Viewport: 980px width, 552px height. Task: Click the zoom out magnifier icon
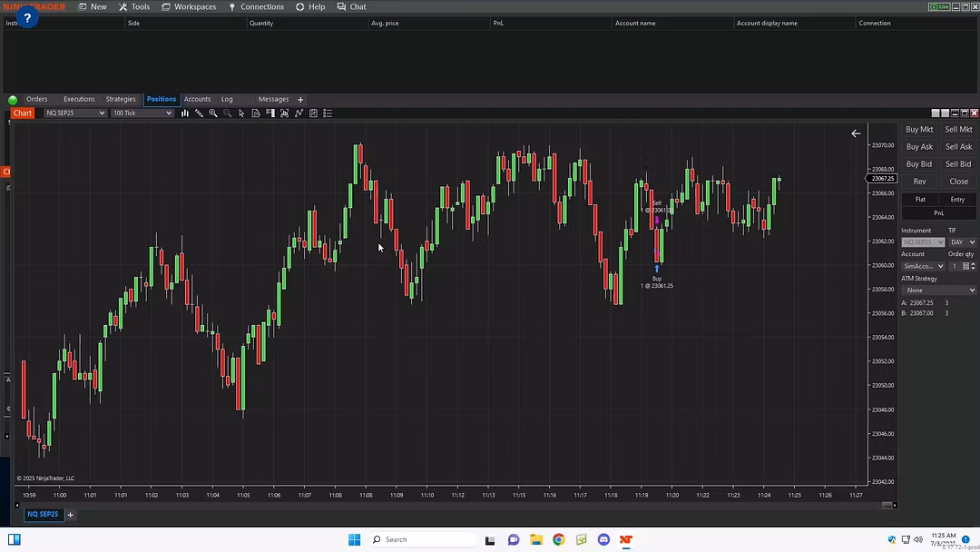point(228,113)
